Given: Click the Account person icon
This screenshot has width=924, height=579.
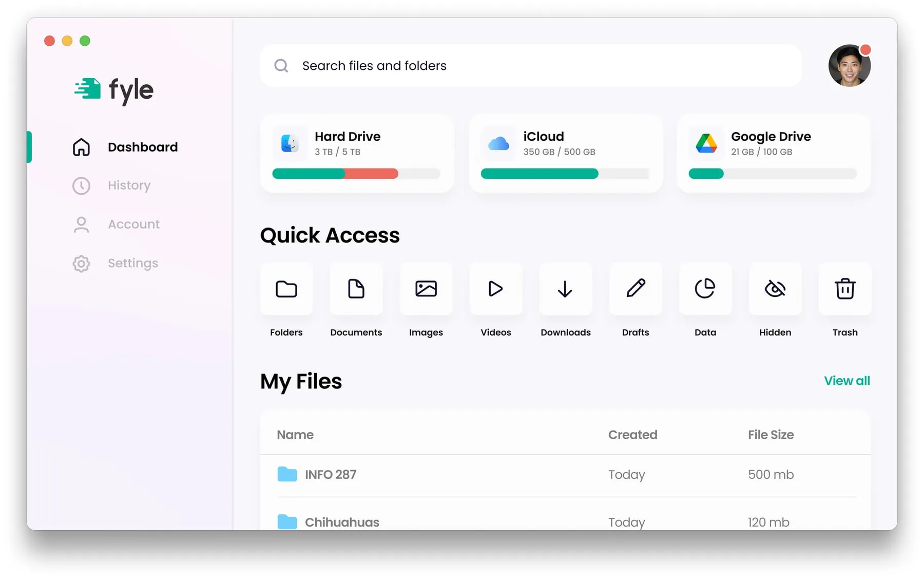Looking at the screenshot, I should coord(81,225).
